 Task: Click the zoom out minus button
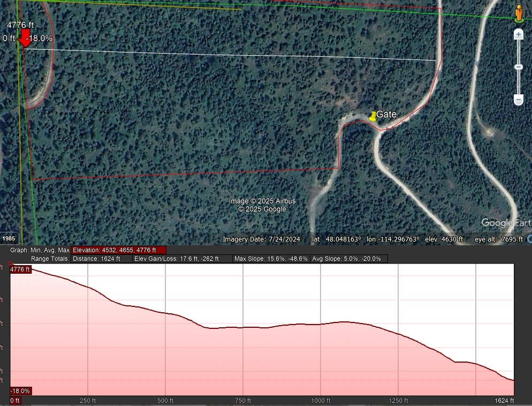[518, 100]
